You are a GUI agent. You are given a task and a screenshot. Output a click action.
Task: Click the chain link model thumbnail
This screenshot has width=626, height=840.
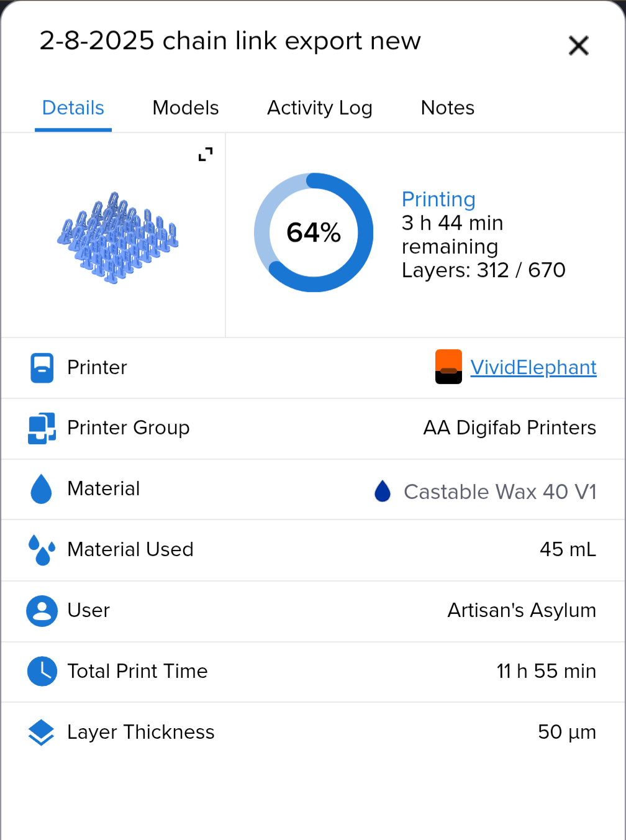117,237
